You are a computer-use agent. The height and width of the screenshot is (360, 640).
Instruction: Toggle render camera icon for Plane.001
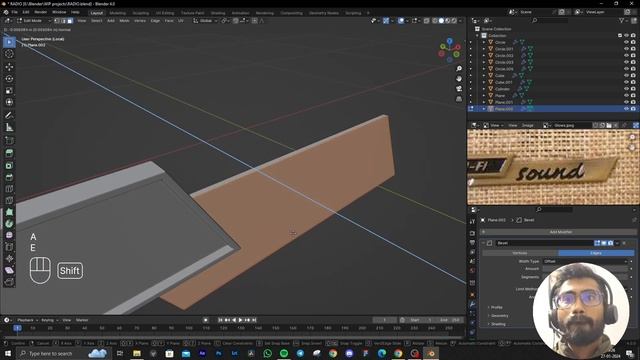pos(633,102)
